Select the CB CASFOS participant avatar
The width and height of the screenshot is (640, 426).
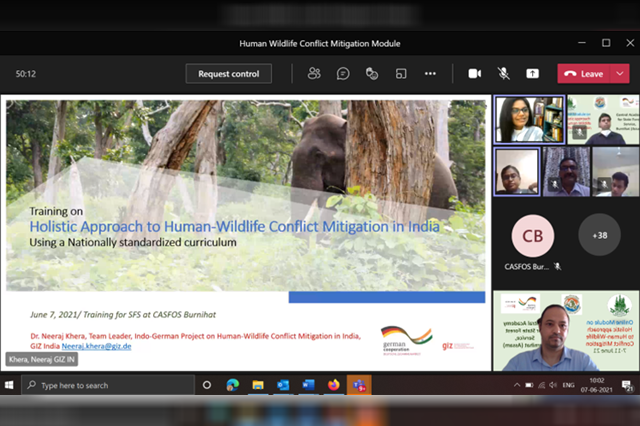click(x=532, y=236)
